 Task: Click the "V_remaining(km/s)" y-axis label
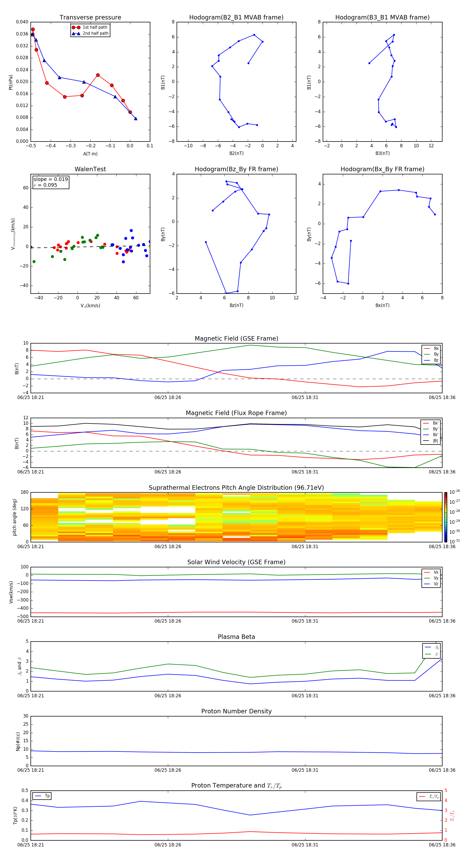tap(13, 234)
